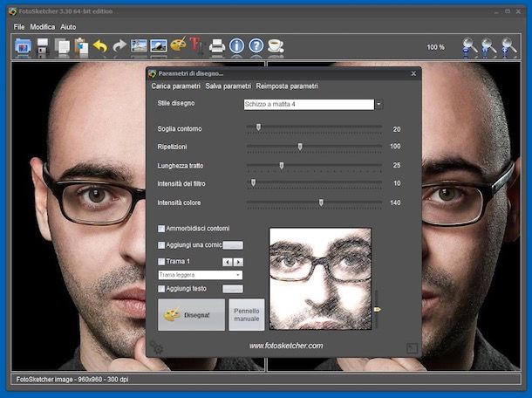Visit www.fotosketcher.com link
532x398 pixels.
click(x=286, y=346)
